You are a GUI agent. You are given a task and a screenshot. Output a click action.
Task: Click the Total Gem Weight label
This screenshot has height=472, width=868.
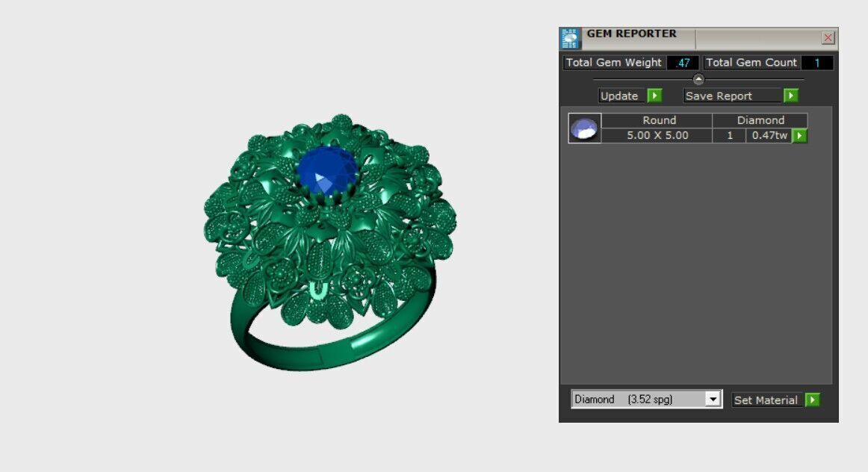614,63
